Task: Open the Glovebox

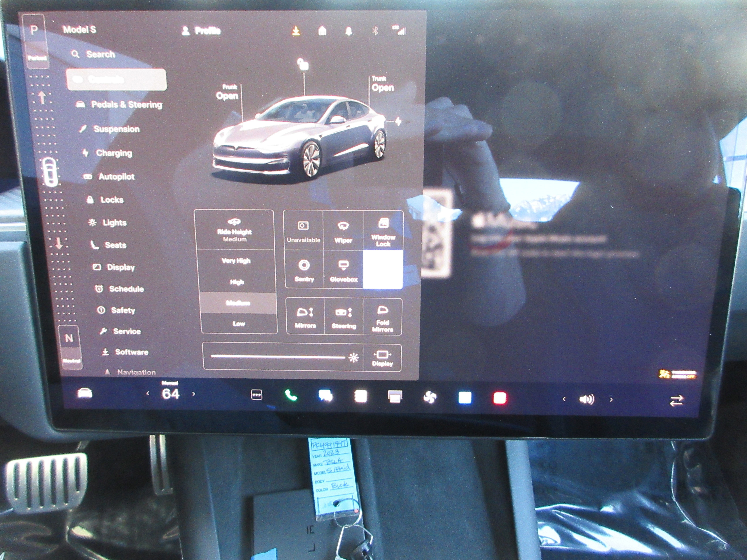Action: 343,270
